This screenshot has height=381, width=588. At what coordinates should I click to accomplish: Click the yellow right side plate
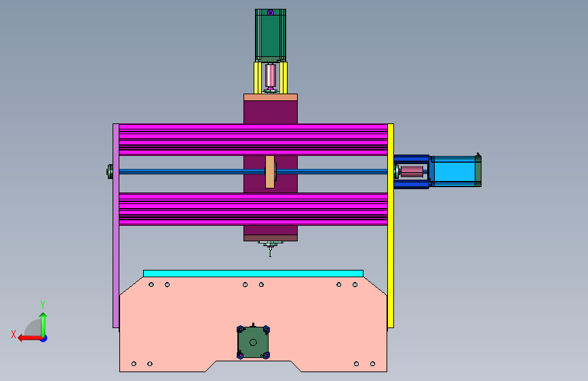point(391,226)
